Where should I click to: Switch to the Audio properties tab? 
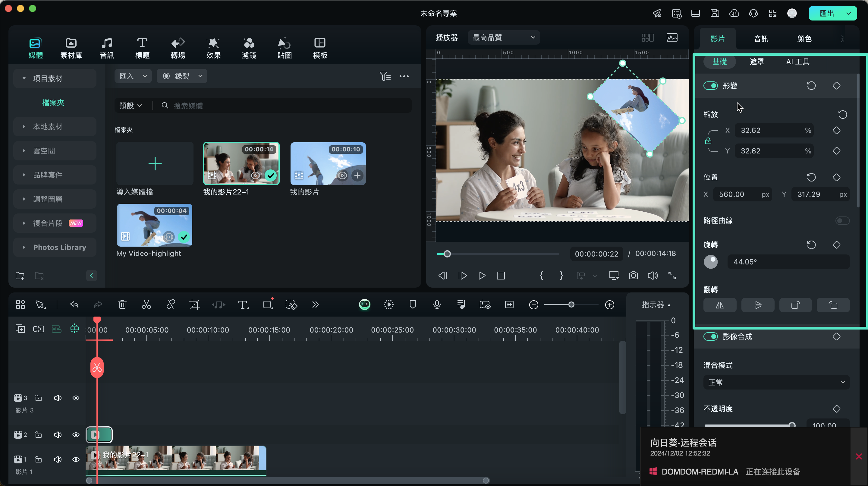(x=761, y=39)
